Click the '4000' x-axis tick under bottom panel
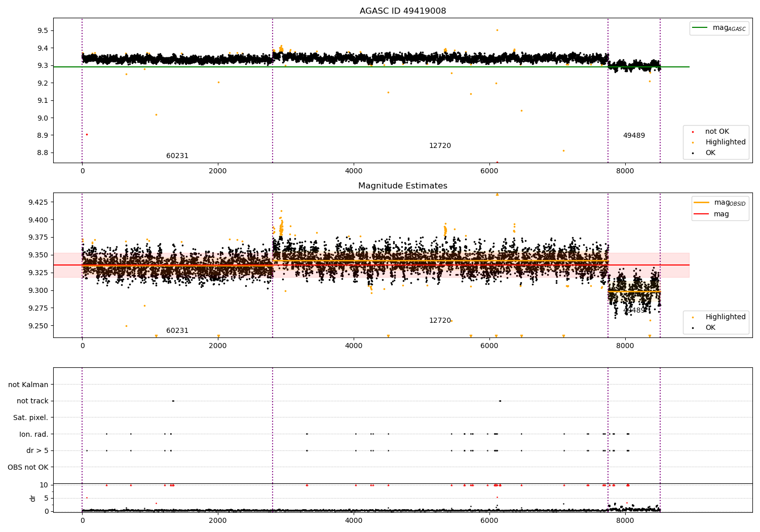 point(354,521)
